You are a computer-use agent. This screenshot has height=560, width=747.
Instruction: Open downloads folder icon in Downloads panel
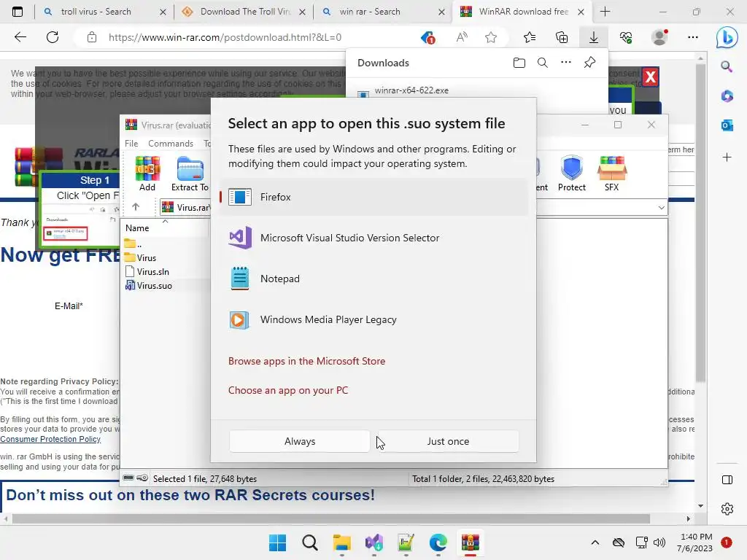[519, 63]
